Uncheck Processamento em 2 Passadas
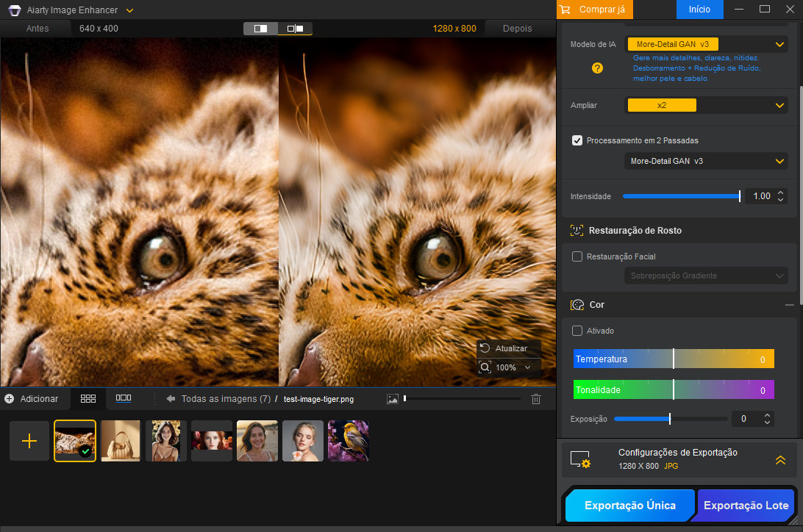This screenshot has height=532, width=803. coord(577,140)
